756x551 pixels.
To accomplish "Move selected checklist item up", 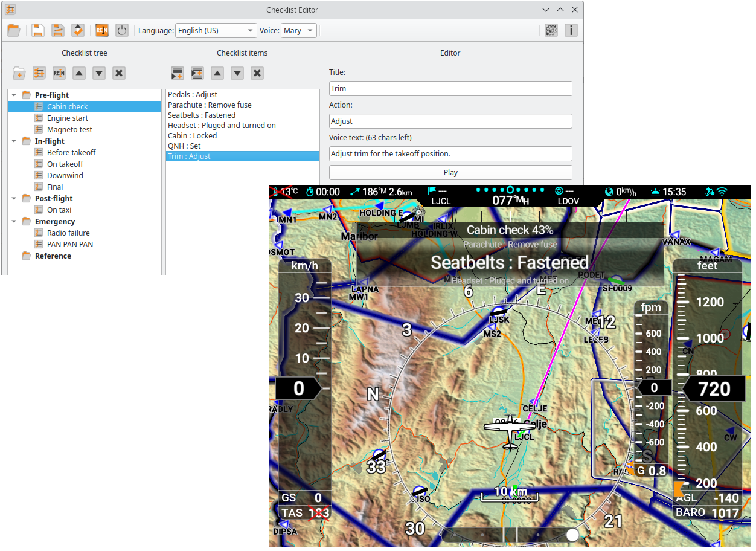I will tap(217, 73).
